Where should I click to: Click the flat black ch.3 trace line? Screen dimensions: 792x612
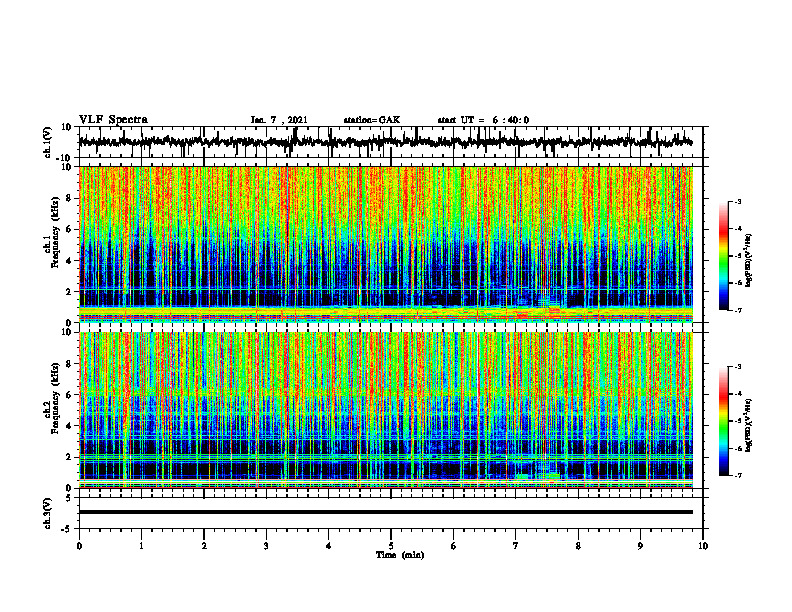pos(385,512)
